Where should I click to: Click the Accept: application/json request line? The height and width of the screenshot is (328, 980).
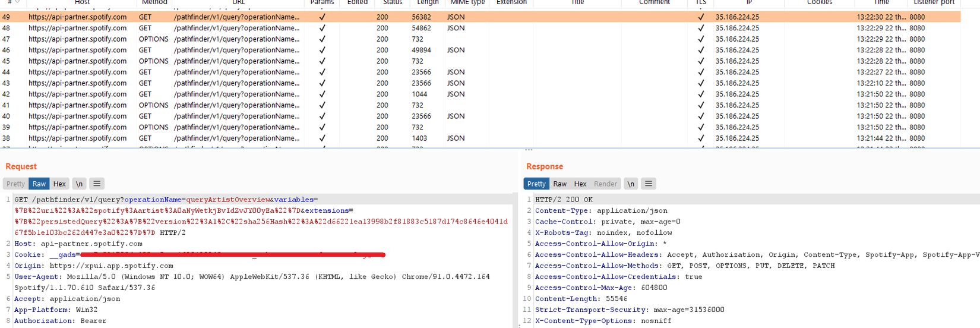click(67, 299)
